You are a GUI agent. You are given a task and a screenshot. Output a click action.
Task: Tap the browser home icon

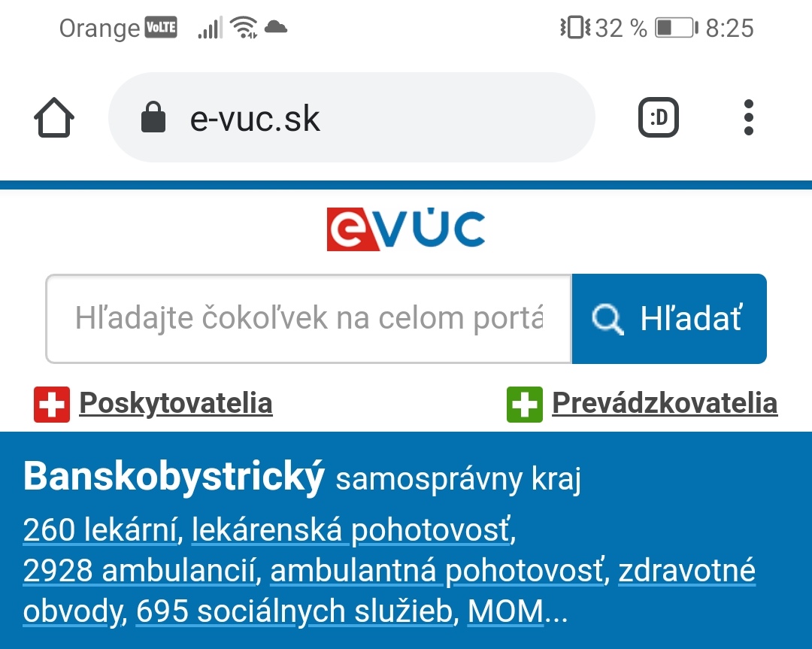[x=54, y=117]
